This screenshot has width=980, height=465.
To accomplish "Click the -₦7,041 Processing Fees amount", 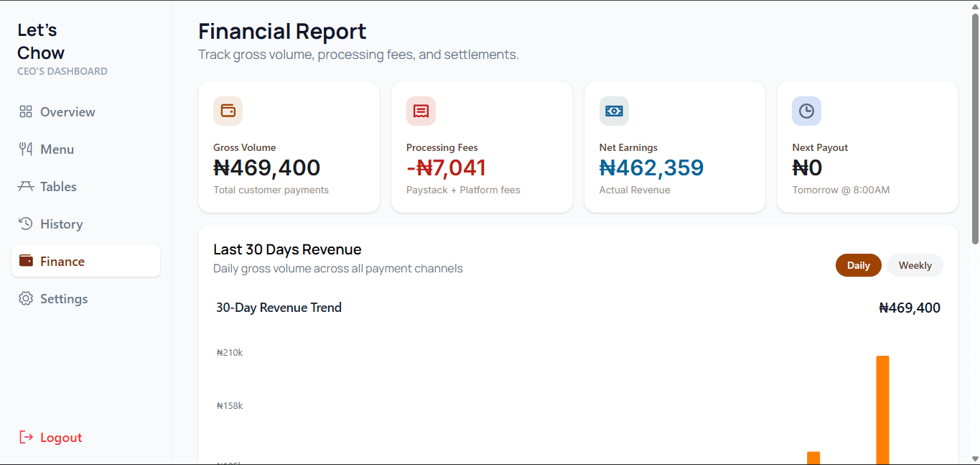I will point(447,167).
